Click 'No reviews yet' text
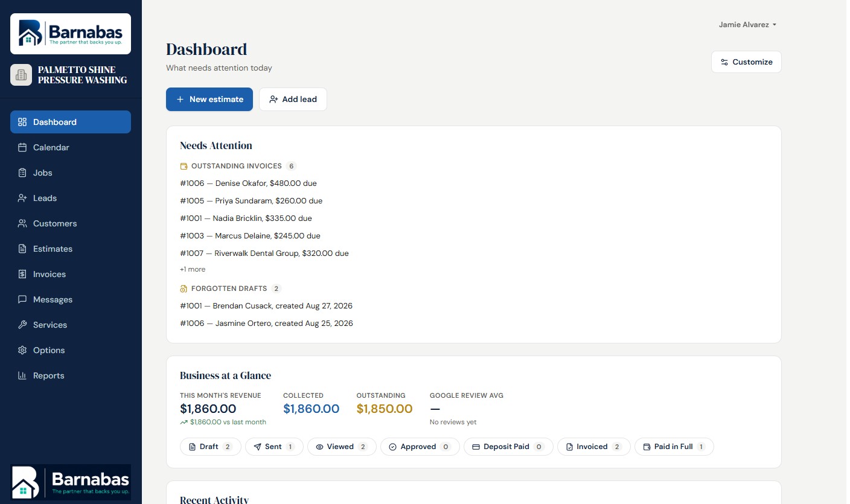The height and width of the screenshot is (504, 850). [453, 422]
